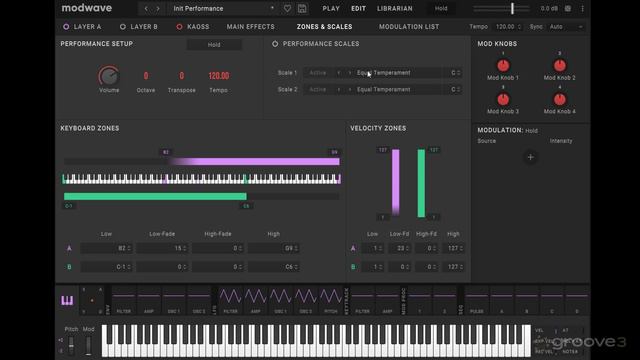The height and width of the screenshot is (360, 640).
Task: Open the Main Effects tab
Action: 251,27
